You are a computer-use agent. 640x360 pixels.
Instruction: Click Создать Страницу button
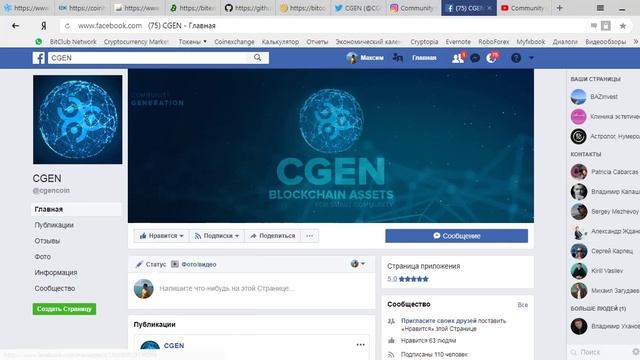64,309
